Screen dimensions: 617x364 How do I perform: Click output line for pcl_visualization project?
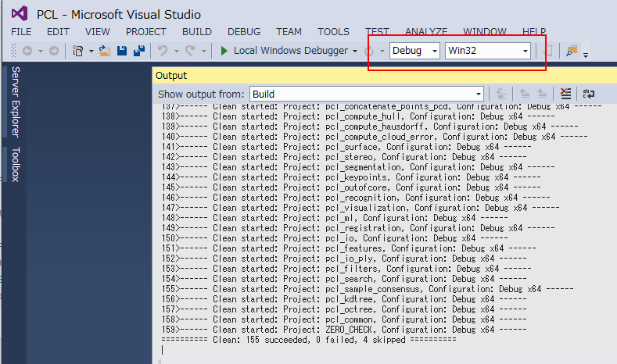(x=360, y=208)
